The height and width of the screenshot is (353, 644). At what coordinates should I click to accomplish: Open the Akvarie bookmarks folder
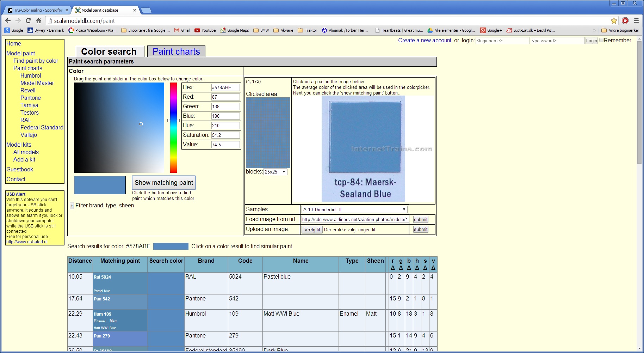(283, 30)
